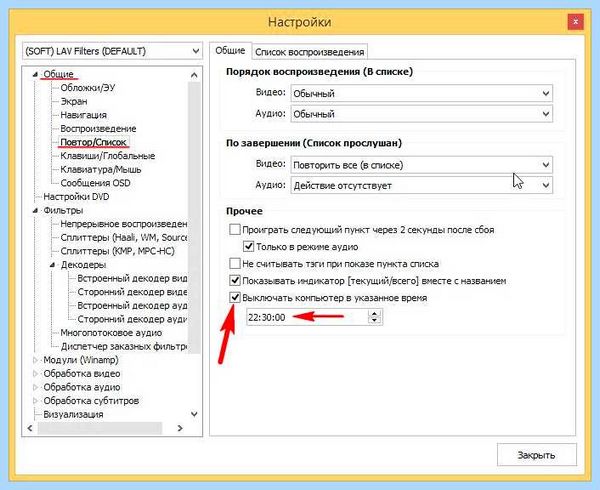Image resolution: width=600 pixels, height=490 pixels.
Task: Click tree scrollbar down arrow
Action: [194, 414]
